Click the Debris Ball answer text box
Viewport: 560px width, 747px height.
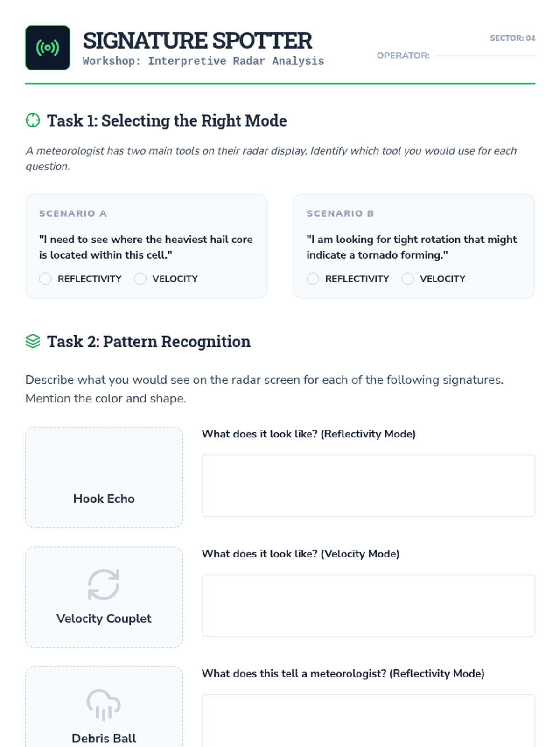click(368, 721)
